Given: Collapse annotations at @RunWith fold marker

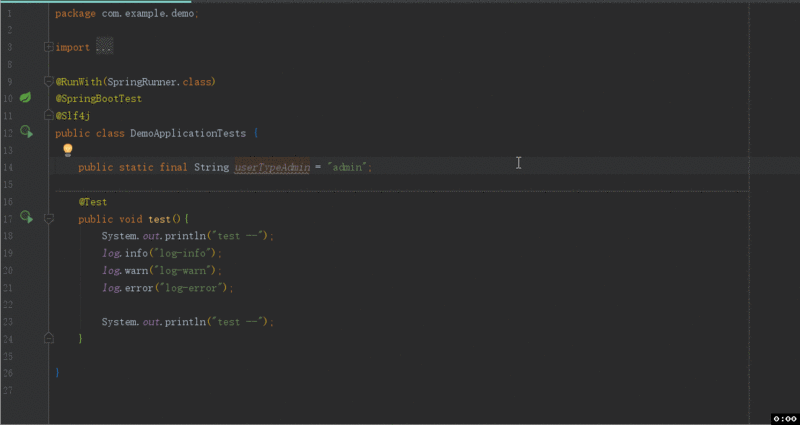Looking at the screenshot, I should coord(47,81).
